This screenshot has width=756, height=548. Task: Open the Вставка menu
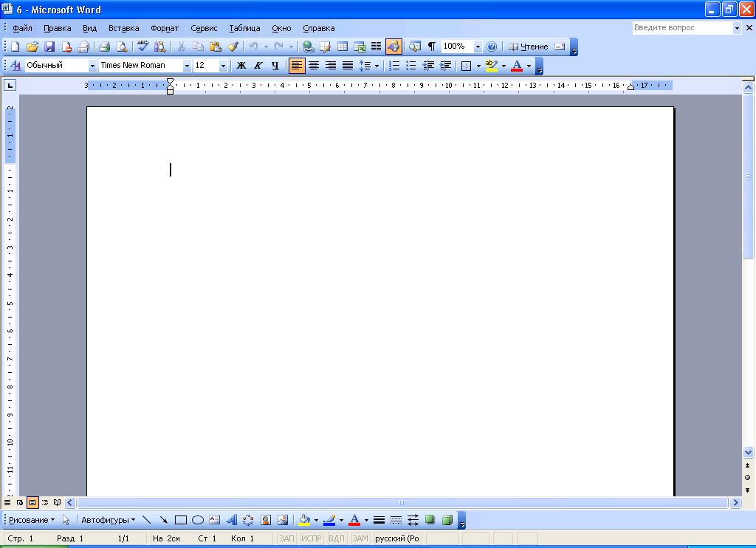[123, 28]
